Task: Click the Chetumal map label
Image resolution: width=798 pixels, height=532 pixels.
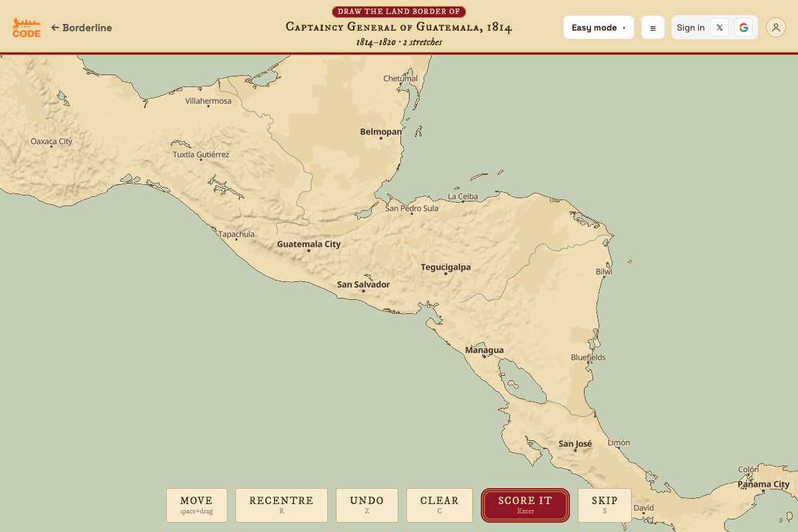Action: [400, 78]
